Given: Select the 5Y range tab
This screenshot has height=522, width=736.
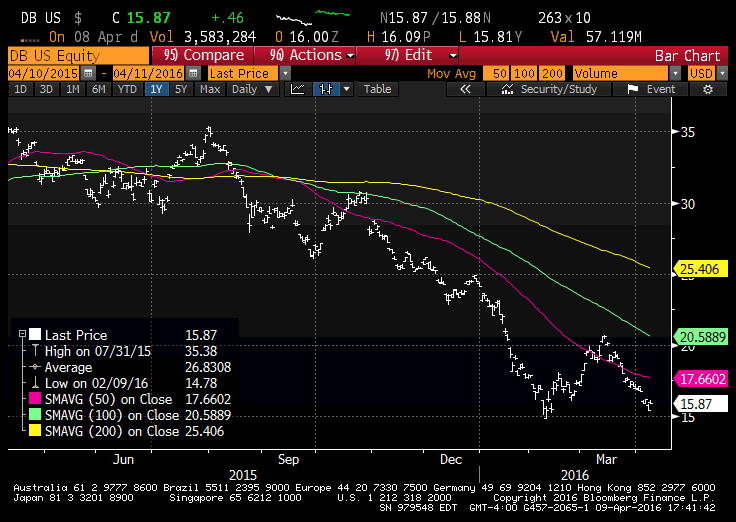Looking at the screenshot, I should [181, 89].
